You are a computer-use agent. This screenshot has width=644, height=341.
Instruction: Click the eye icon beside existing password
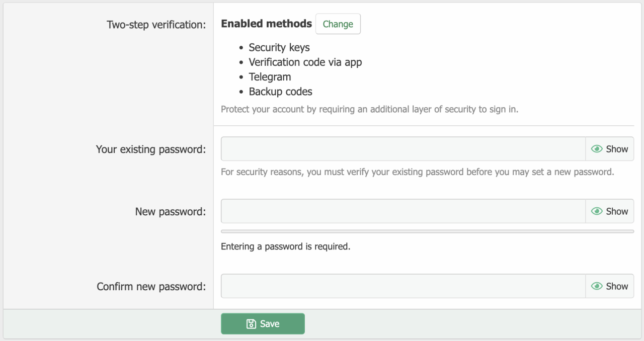pyautogui.click(x=597, y=149)
